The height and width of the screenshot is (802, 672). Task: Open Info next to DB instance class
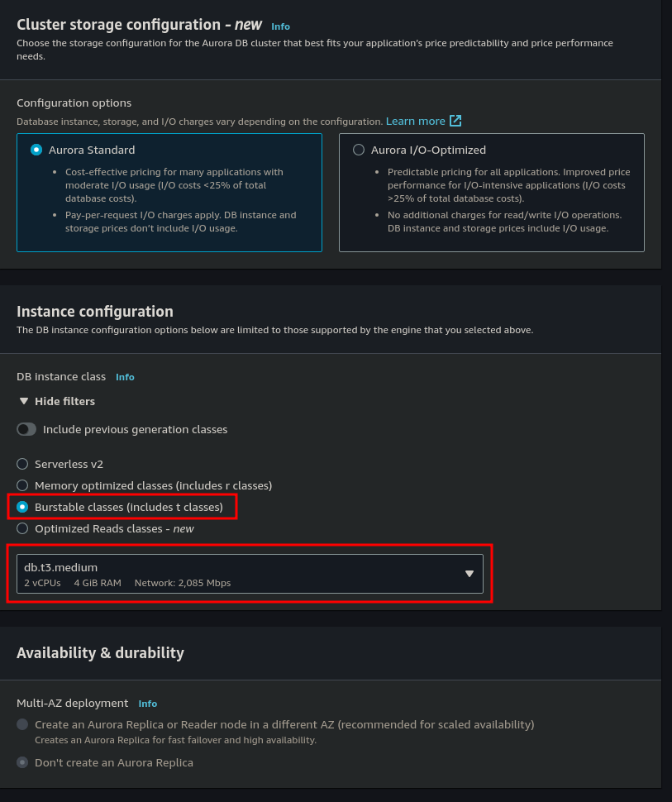tap(125, 377)
